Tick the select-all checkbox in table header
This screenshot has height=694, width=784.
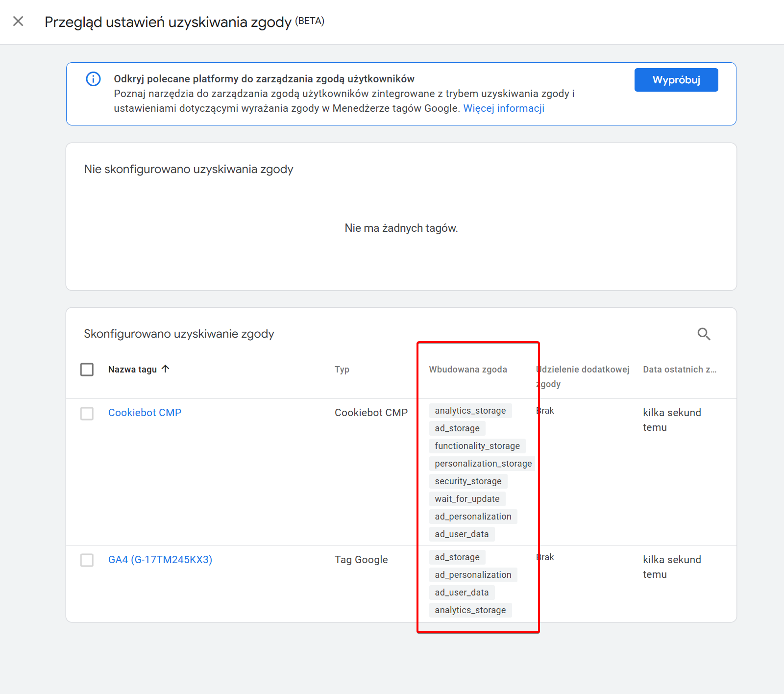pos(87,369)
